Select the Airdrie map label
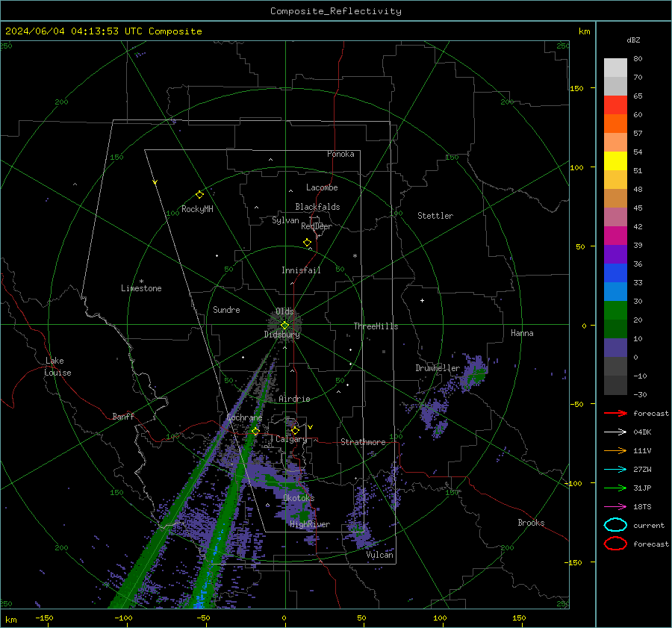 (294, 399)
